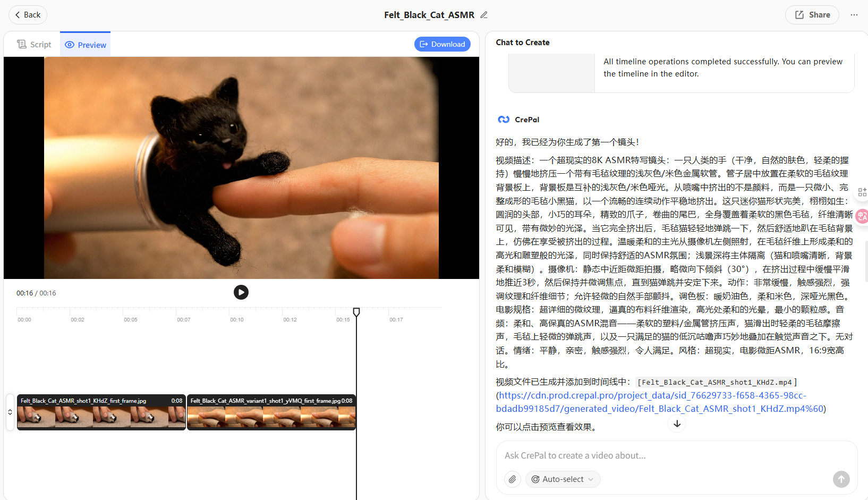Expand the track height handle arrows

[10, 412]
